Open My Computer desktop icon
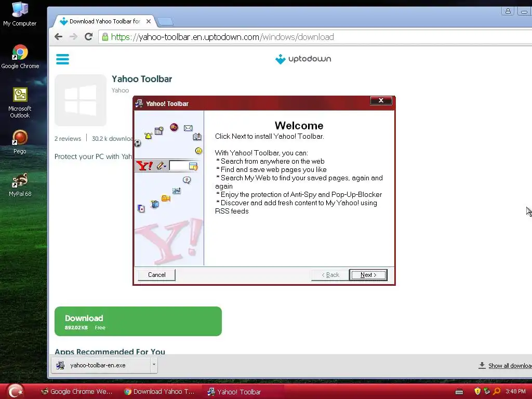The width and height of the screenshot is (532, 399). click(20, 14)
